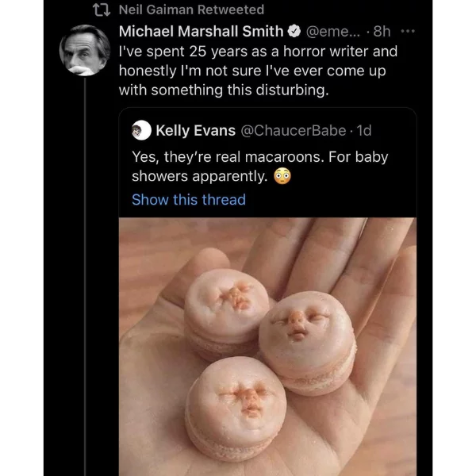Screen dimensions: 476x476
Task: Open quoted tweet text about real macaroons
Action: 260,167
